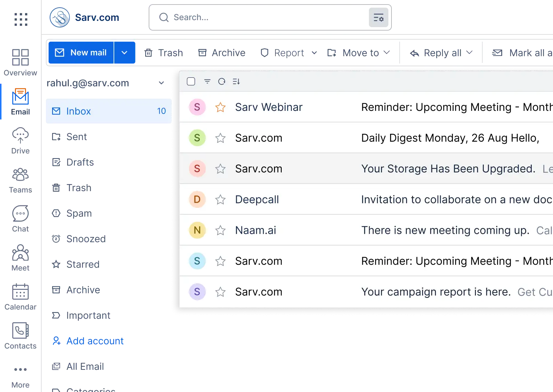Screen dimensions: 553x392
Task: Open the Spam folder
Action: pyautogui.click(x=109, y=213)
